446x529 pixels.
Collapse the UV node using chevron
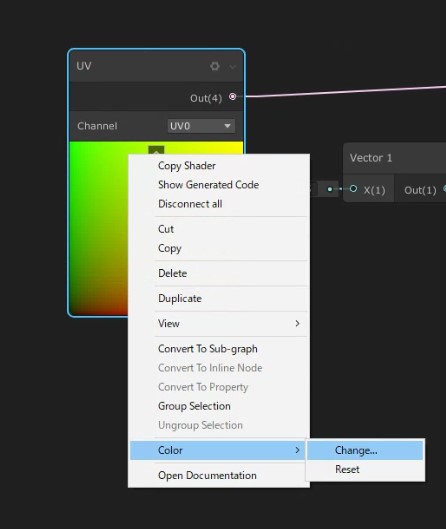[x=232, y=67]
